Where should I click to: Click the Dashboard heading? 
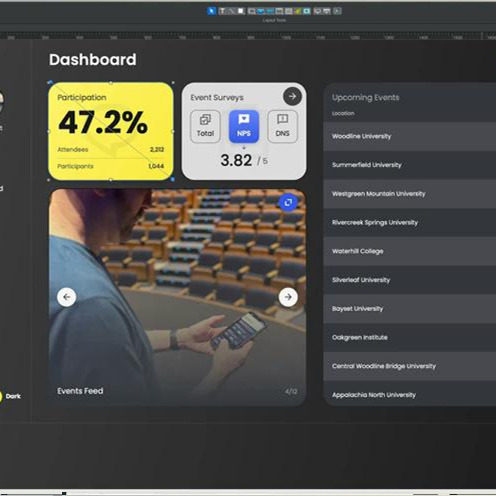point(93,60)
